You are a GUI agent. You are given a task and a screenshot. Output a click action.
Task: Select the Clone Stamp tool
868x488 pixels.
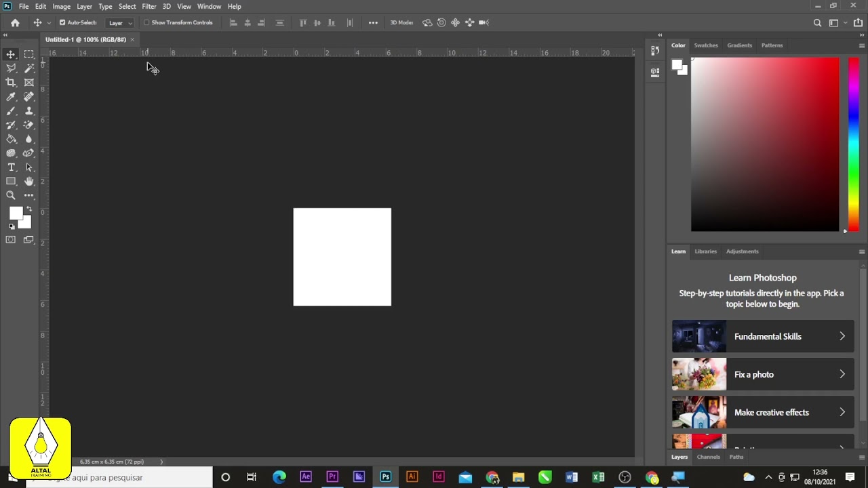click(x=28, y=111)
